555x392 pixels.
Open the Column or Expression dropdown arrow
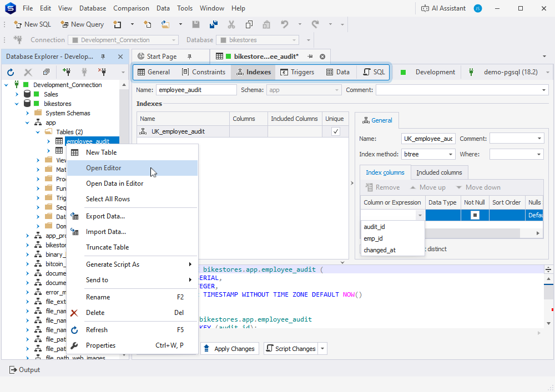[x=420, y=215]
